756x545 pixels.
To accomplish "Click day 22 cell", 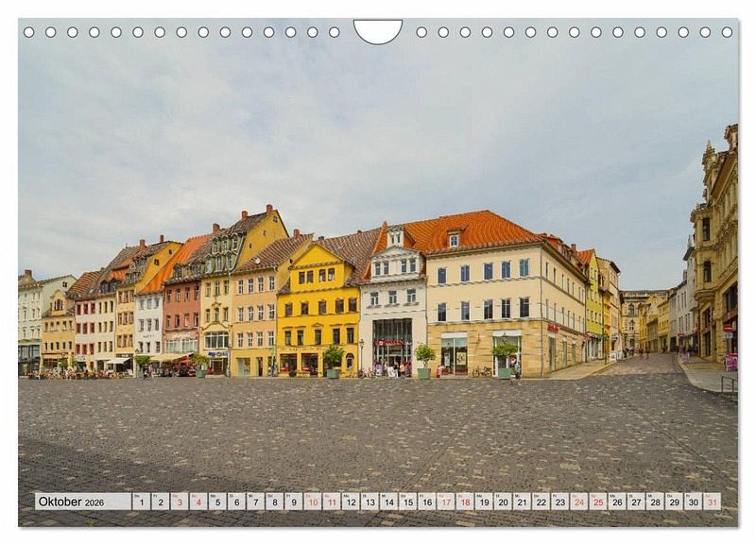I will [541, 502].
